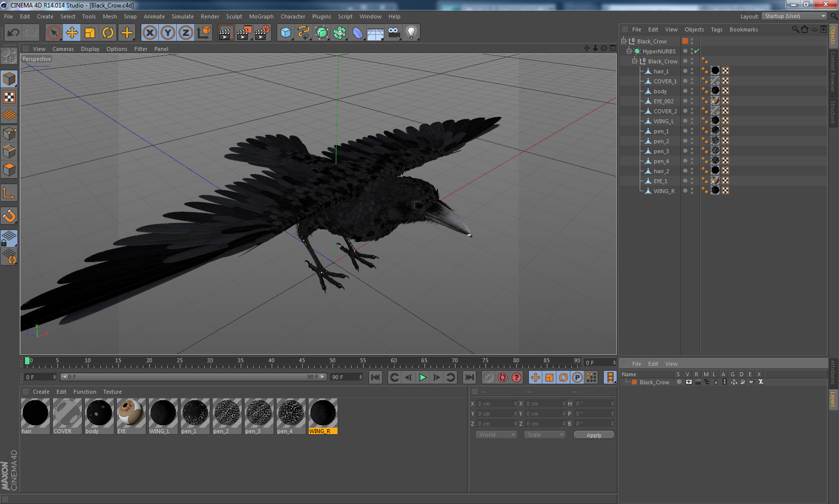Click the Apply coordinates button
This screenshot has width=839, height=504.
pos(594,435)
